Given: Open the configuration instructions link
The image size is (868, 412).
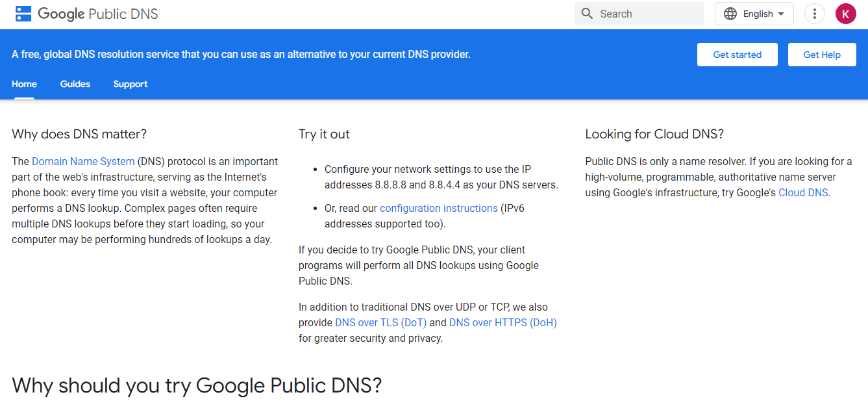Looking at the screenshot, I should [439, 208].
